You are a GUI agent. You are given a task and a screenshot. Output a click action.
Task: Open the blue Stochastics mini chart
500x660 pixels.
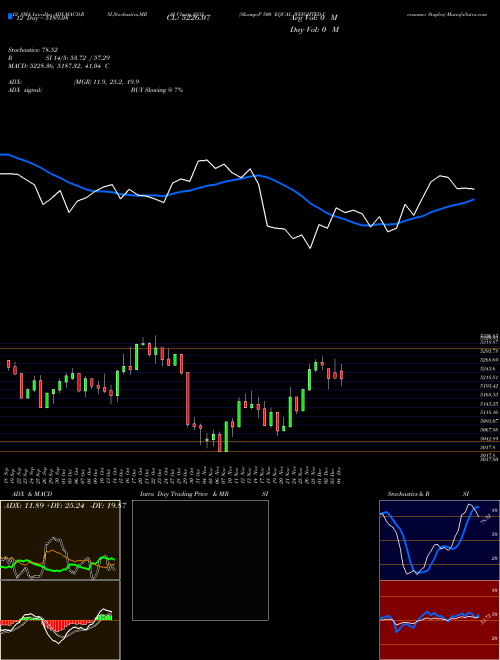click(x=439, y=540)
